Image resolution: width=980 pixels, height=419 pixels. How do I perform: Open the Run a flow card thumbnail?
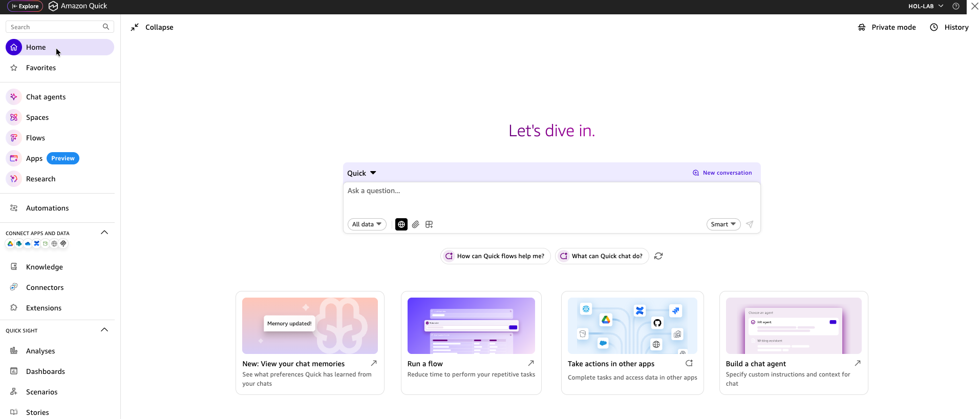coord(471,326)
